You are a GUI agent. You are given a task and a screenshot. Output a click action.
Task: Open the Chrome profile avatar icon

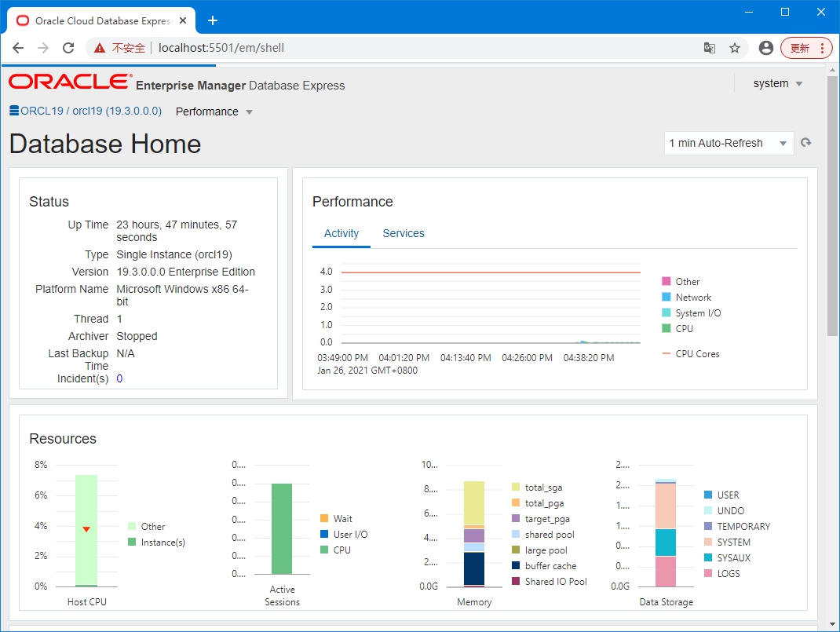(766, 48)
